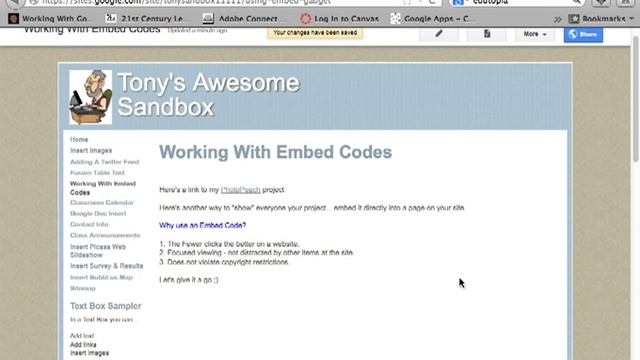This screenshot has height=360, width=640.
Task: Click the page vertical scrollbar
Action: (x=635, y=100)
